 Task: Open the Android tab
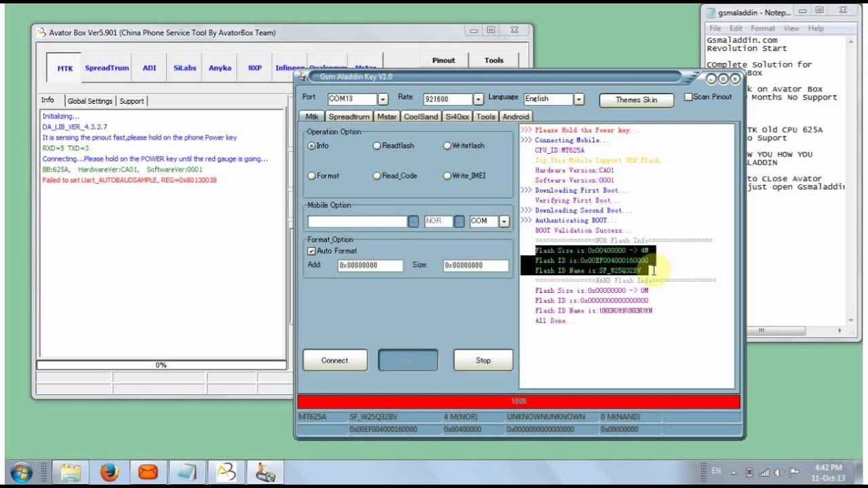pyautogui.click(x=516, y=117)
